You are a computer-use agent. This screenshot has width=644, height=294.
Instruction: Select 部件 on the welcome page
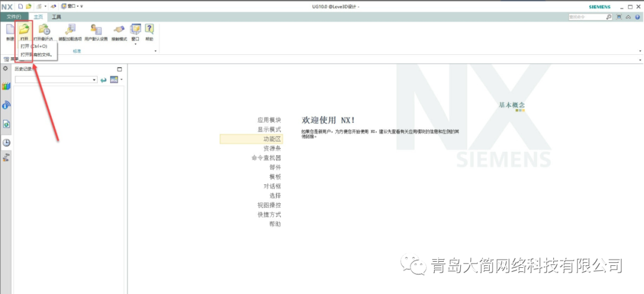pyautogui.click(x=275, y=167)
